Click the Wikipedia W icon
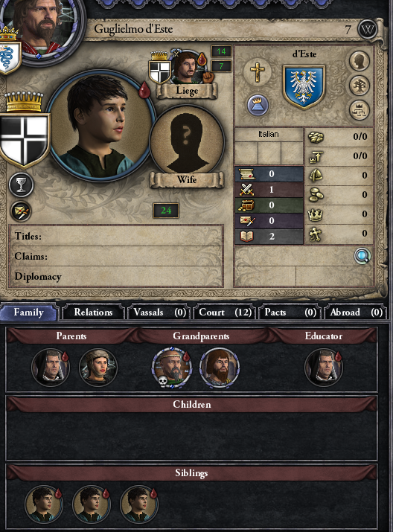The width and height of the screenshot is (393, 532). click(368, 29)
